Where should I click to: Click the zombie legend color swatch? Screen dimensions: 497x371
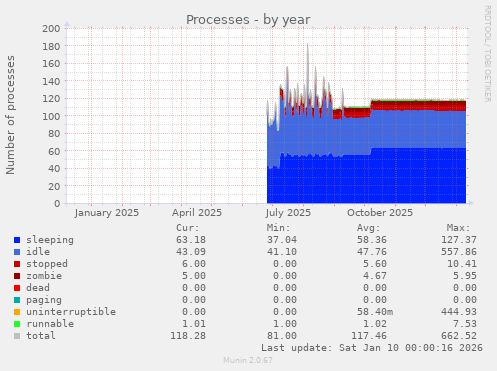(x=17, y=276)
